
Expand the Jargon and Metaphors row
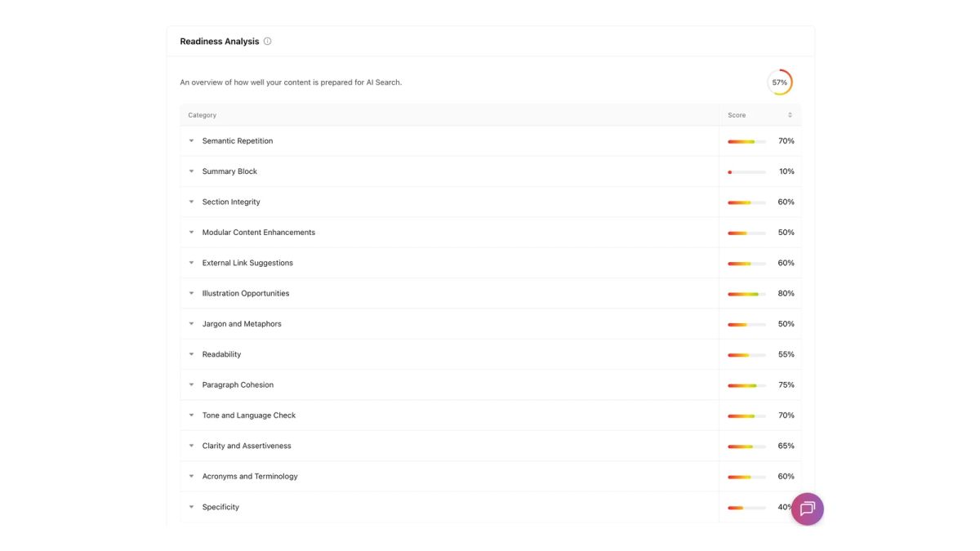pyautogui.click(x=192, y=324)
